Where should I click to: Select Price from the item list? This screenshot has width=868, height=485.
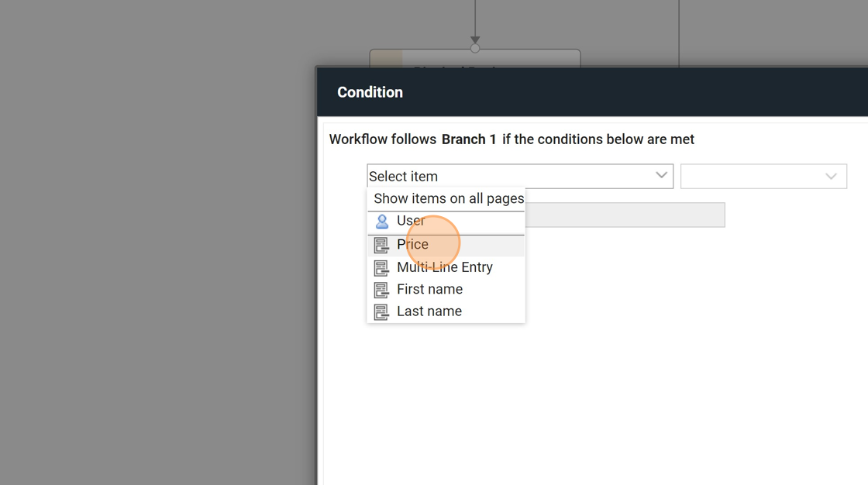coord(412,245)
